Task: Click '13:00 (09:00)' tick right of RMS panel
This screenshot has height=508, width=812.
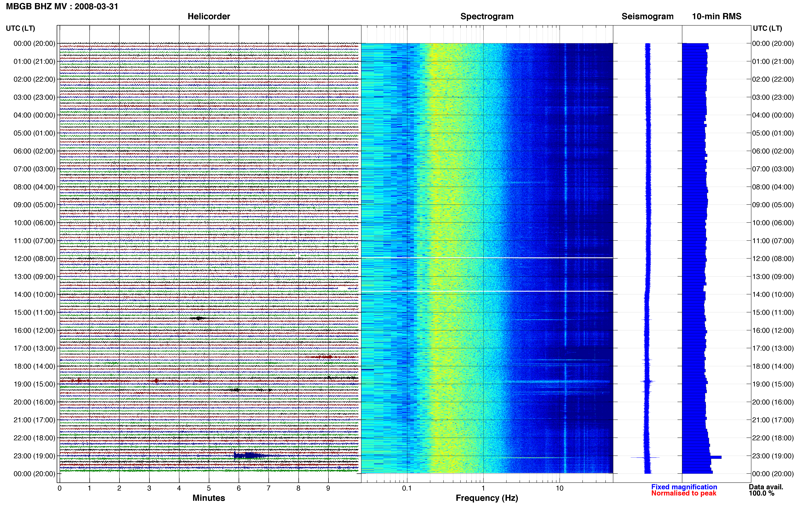Action: tap(773, 277)
